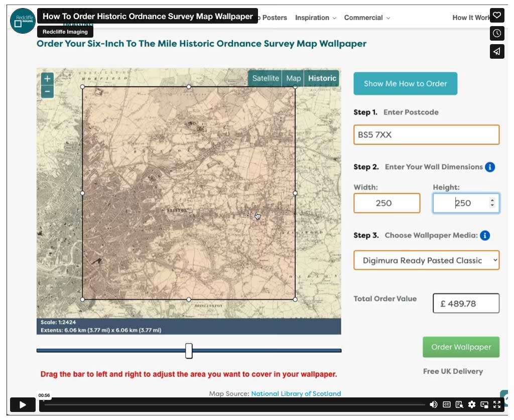The image size is (514, 420).
Task: Expand the Commercial navigation menu
Action: tap(364, 18)
